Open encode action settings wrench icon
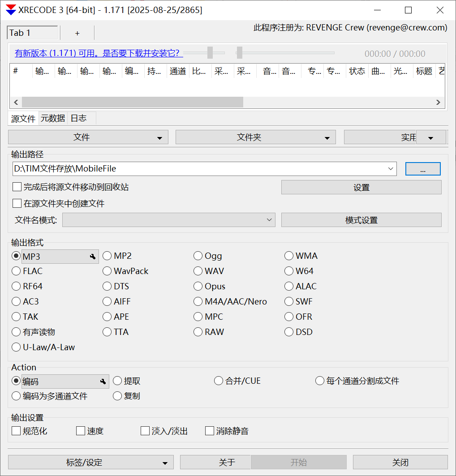This screenshot has height=476, width=456. pyautogui.click(x=103, y=382)
